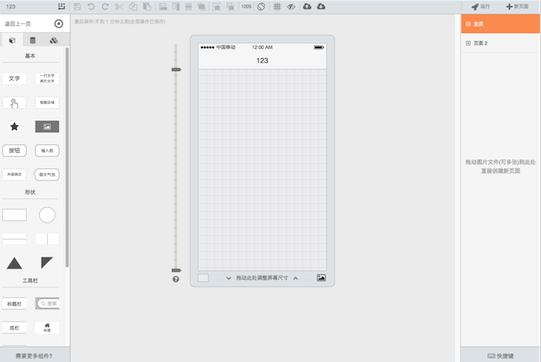Screen dimensions: 541x362
Task: Select the bottom bar component
Action: 14,328
